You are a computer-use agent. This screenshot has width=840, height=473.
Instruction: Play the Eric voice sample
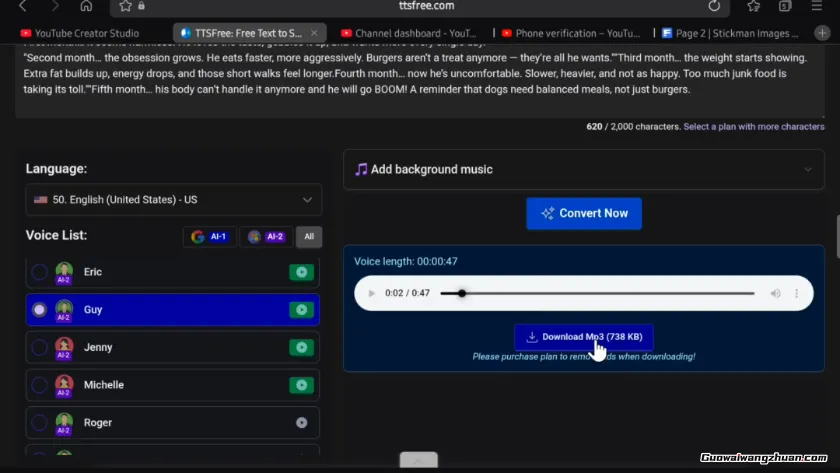point(301,272)
